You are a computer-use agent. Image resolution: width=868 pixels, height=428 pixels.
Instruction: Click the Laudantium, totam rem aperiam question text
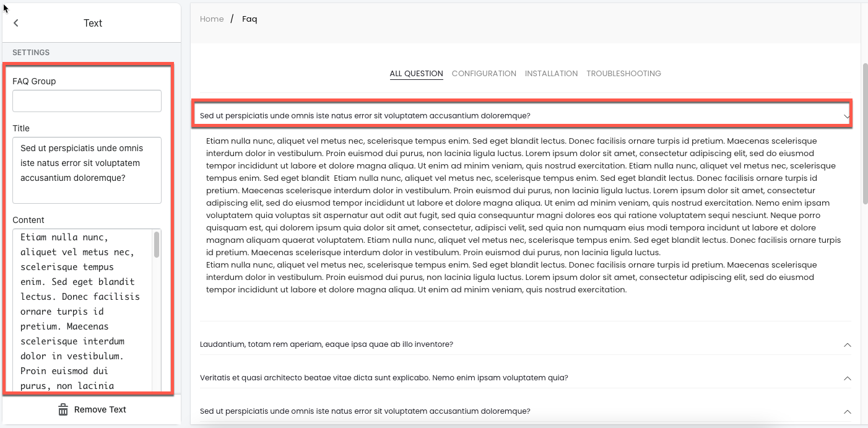(x=326, y=344)
